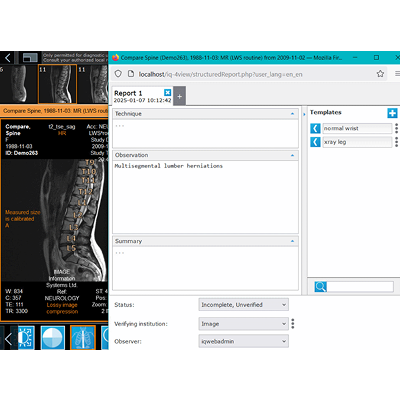Open the three-dot menu for 'xray leg'
Viewport: 400px width, 400px height.
(x=396, y=142)
